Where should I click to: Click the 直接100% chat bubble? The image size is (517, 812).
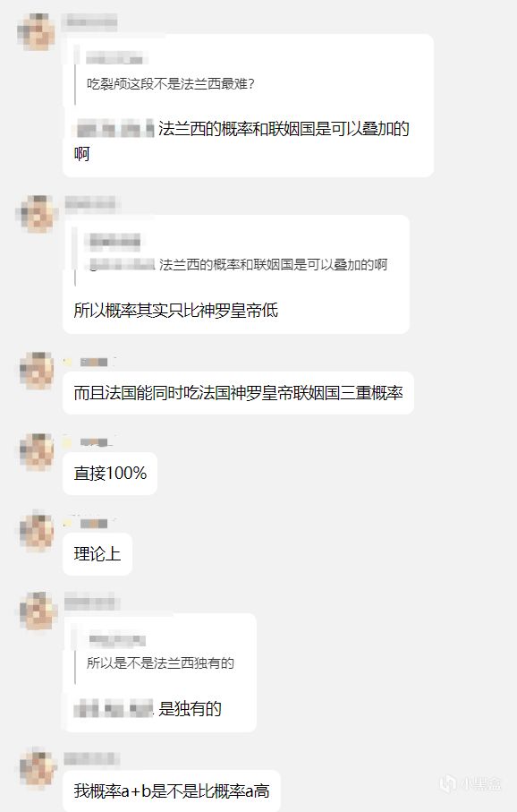pyautogui.click(x=110, y=474)
